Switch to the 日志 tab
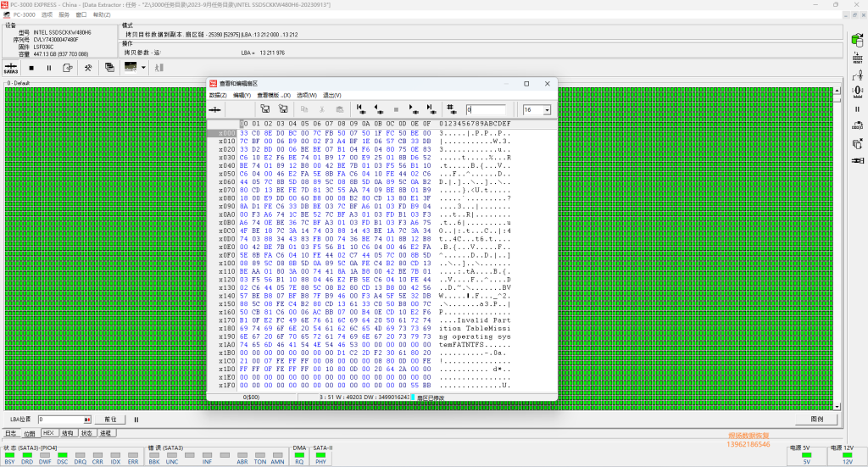This screenshot has width=868, height=467. click(10, 433)
